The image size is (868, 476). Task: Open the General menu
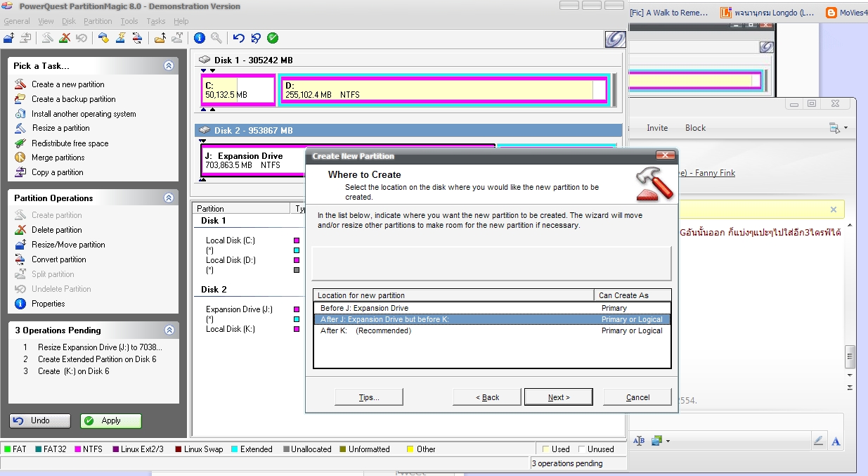[x=17, y=21]
